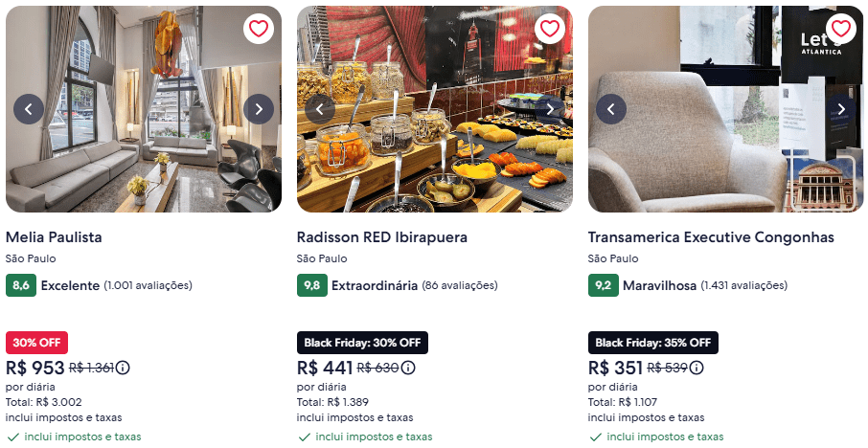Select the red 30% OFF badge

tap(36, 343)
